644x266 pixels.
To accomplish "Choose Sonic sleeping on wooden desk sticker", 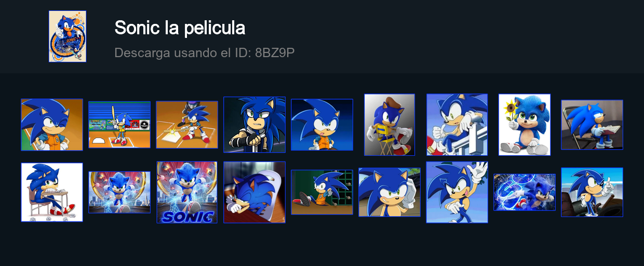I will [254, 192].
